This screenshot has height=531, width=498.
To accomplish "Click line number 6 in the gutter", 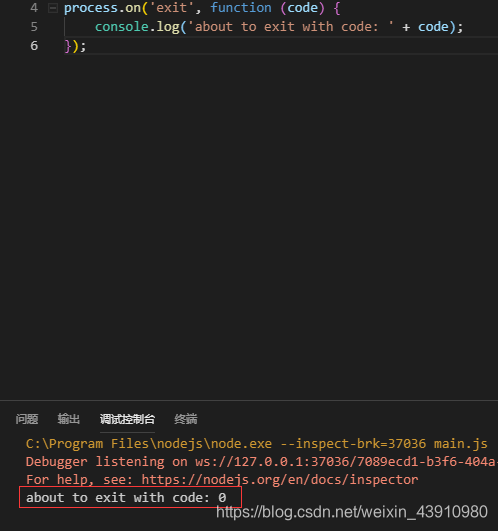I will click(34, 46).
